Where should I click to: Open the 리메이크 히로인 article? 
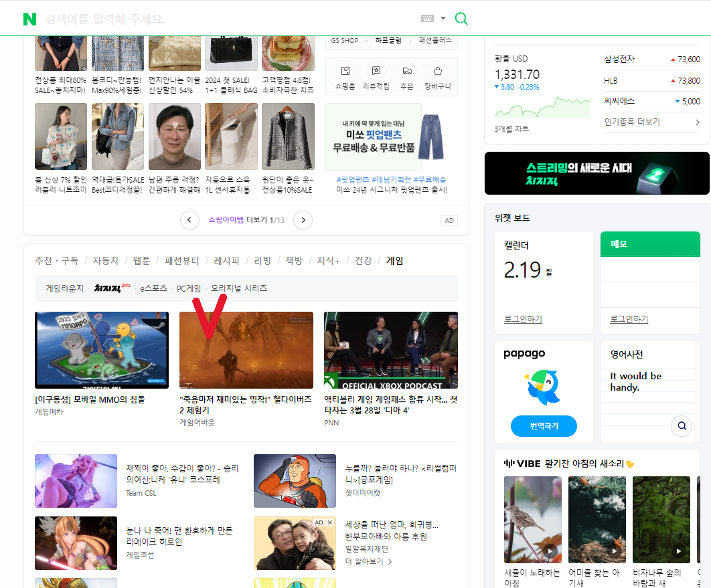[x=179, y=536]
